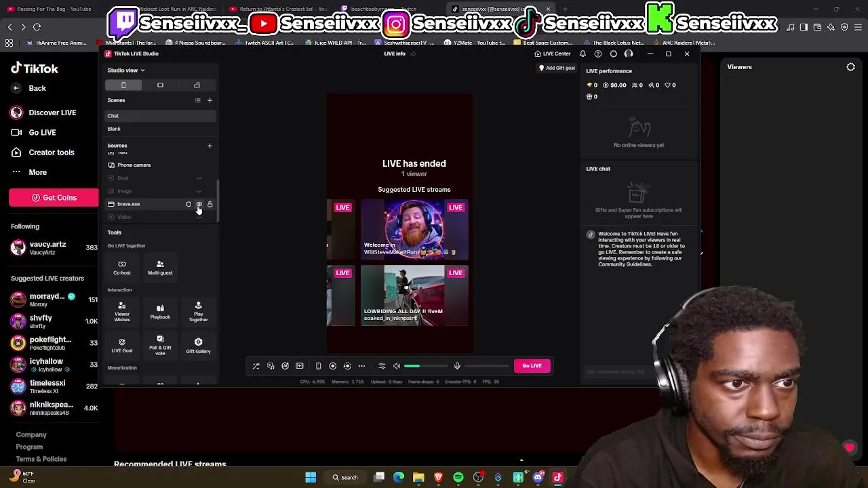Open Windows Start menu
The height and width of the screenshot is (488, 868).
[x=311, y=478]
